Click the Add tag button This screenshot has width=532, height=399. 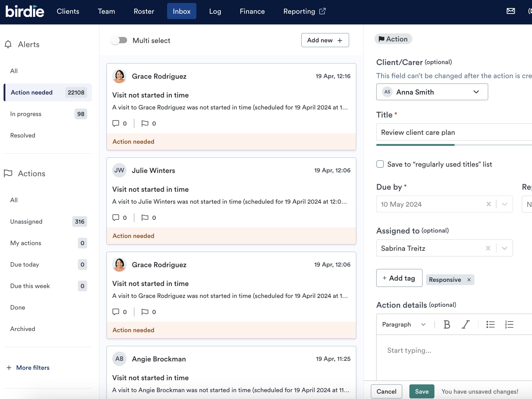pyautogui.click(x=399, y=278)
